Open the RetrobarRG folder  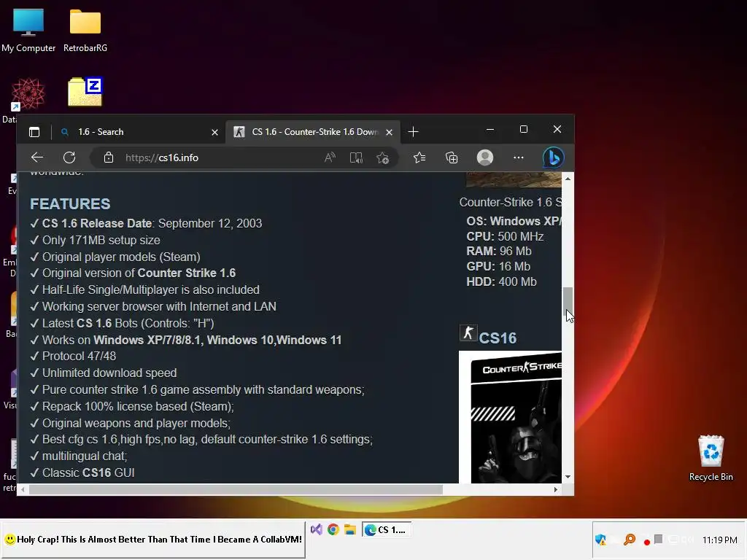[x=85, y=31]
